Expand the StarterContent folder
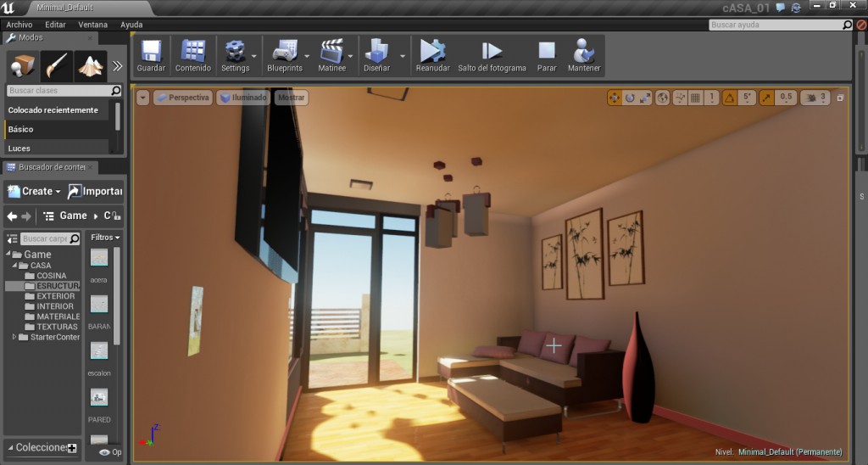The width and height of the screenshot is (868, 465). coord(14,337)
